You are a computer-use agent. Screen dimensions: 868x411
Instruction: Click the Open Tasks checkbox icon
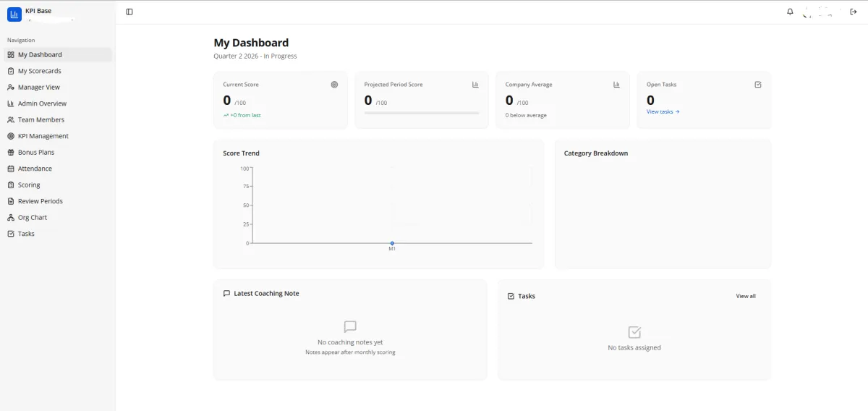click(x=758, y=85)
